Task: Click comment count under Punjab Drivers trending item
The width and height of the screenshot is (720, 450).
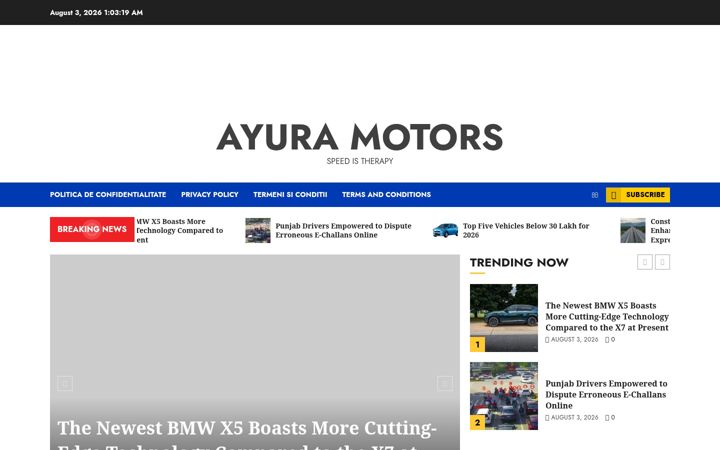Action: point(610,418)
